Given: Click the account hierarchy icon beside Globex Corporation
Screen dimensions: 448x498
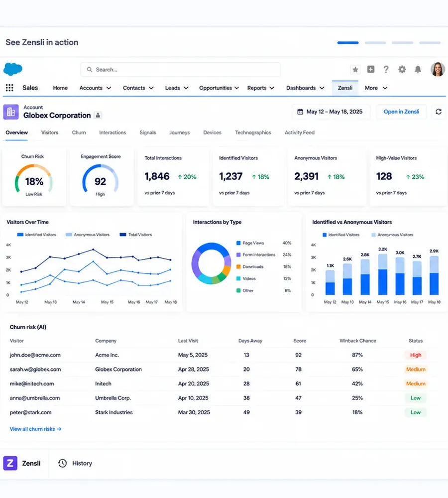Looking at the screenshot, I should point(98,116).
